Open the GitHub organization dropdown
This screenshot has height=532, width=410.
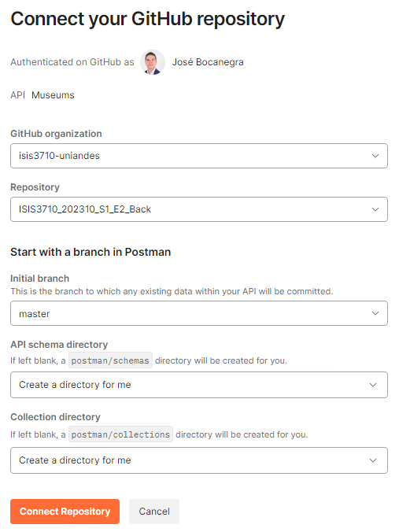click(x=199, y=156)
